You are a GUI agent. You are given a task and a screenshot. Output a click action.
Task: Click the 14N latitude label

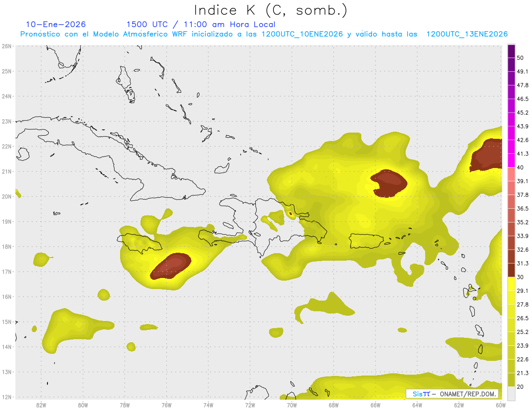[7, 347]
